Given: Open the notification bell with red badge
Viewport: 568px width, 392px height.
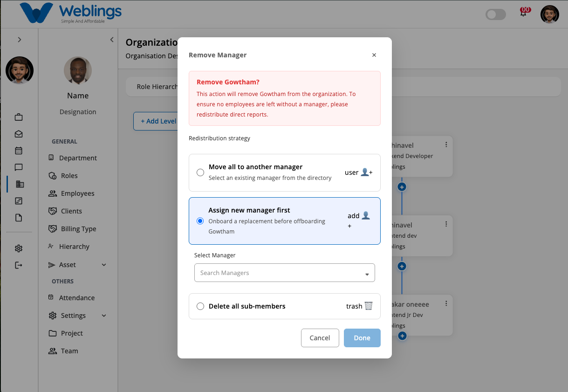Looking at the screenshot, I should point(524,12).
